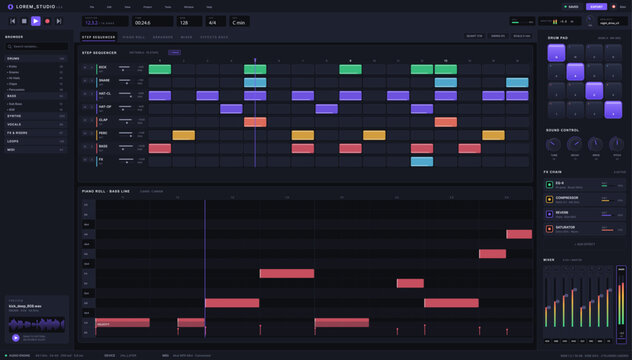
Task: Click the Lorem Studio logo icon
Action: click(10, 7)
